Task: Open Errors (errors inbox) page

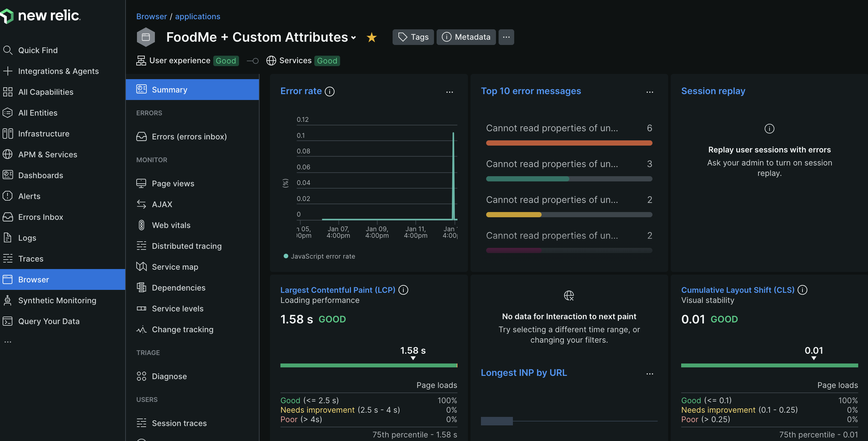Action: (192, 137)
